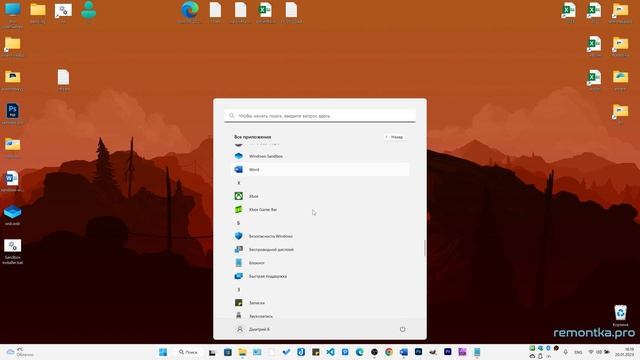Open the microphone tray icon
640x360 pixels.
click(x=565, y=352)
